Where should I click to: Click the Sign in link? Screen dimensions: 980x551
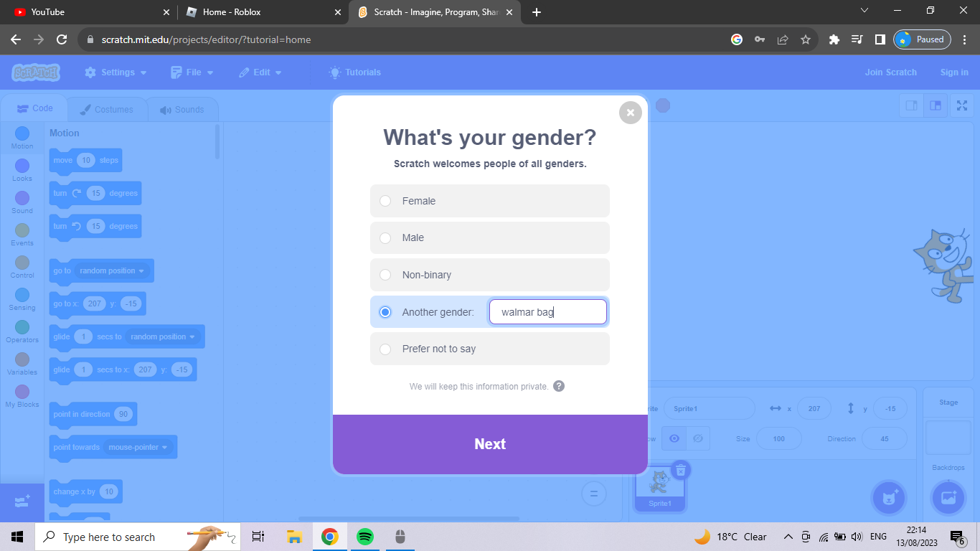(954, 72)
